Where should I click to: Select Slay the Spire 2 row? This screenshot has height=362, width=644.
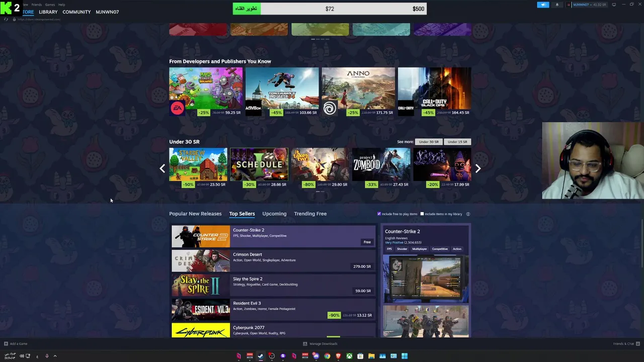point(274,286)
